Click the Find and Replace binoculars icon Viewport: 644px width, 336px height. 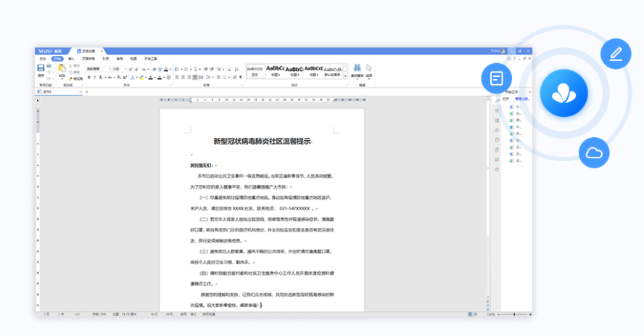click(358, 68)
